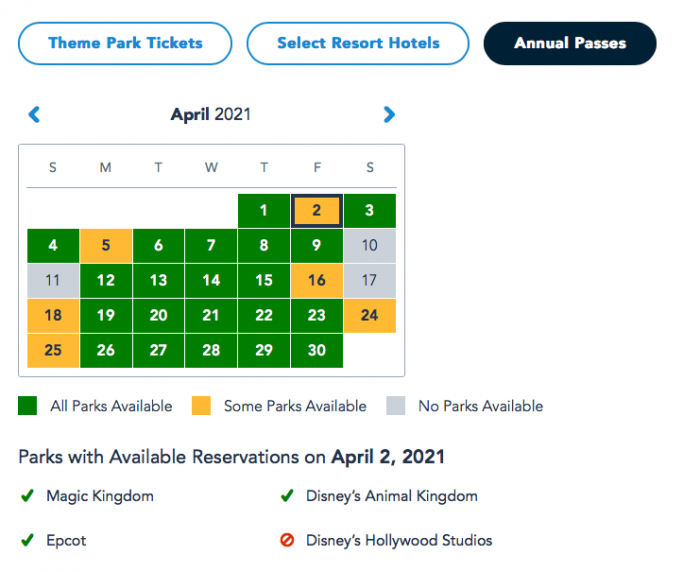Select April 2 on the calendar
This screenshot has width=700, height=572.
(x=316, y=211)
